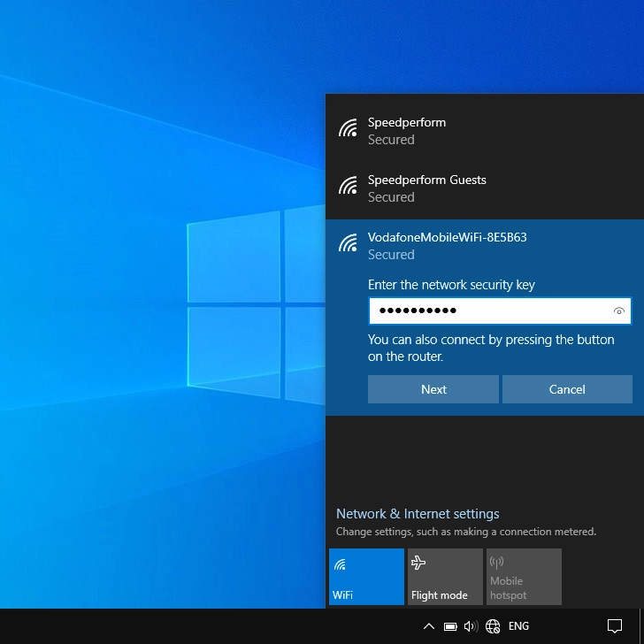Select the VodafoneMobileWiFi-8E5B63 network name
644x644 pixels.
447,237
